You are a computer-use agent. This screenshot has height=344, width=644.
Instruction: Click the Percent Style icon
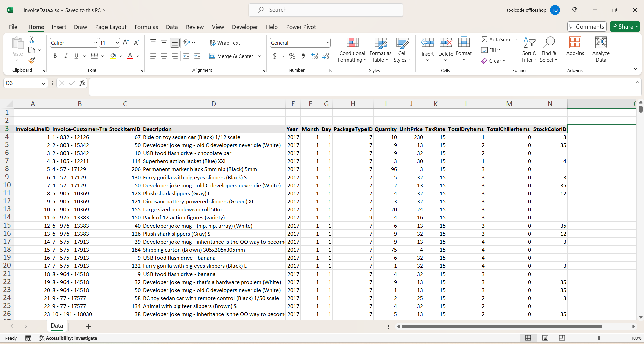[x=292, y=56]
